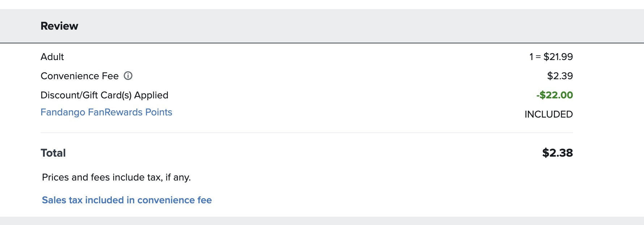644x225 pixels.
Task: Click the adult ticket quantity "1 ="
Action: [x=535, y=57]
